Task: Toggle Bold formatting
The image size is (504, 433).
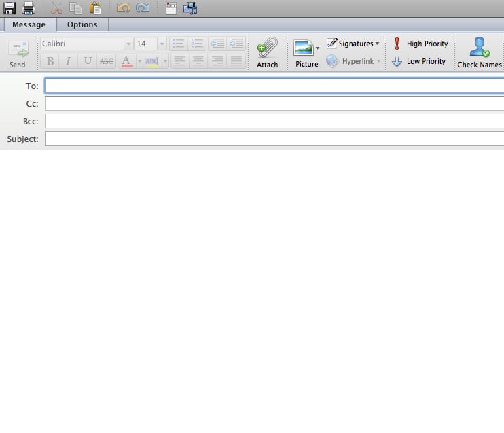Action: 50,61
